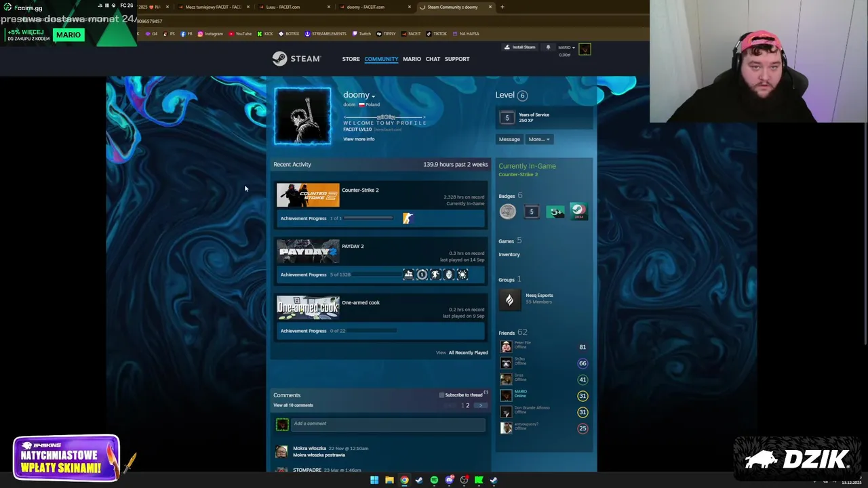Open the friend row with level 66
868x488 pixels.
544,363
